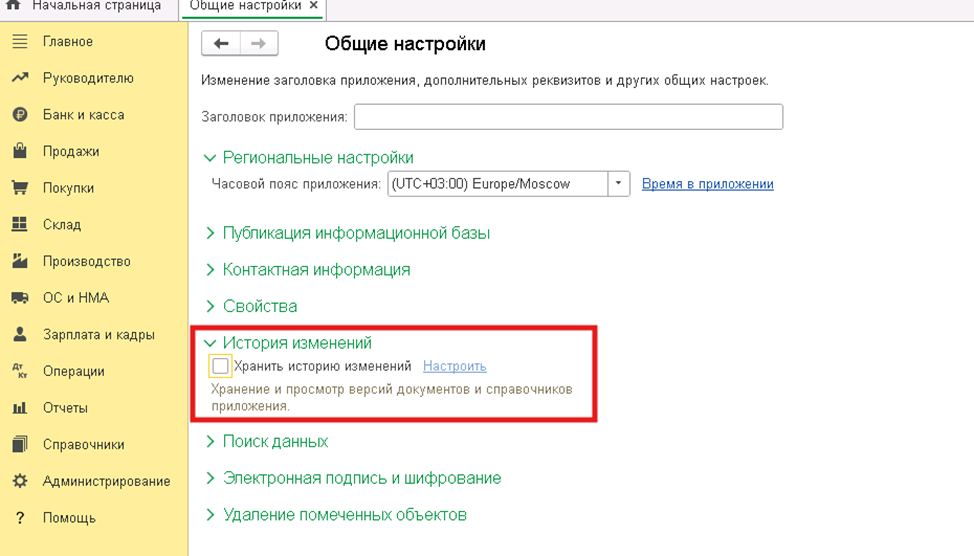This screenshot has width=974, height=556.
Task: Close the Общие настройки tab
Action: click(x=314, y=5)
